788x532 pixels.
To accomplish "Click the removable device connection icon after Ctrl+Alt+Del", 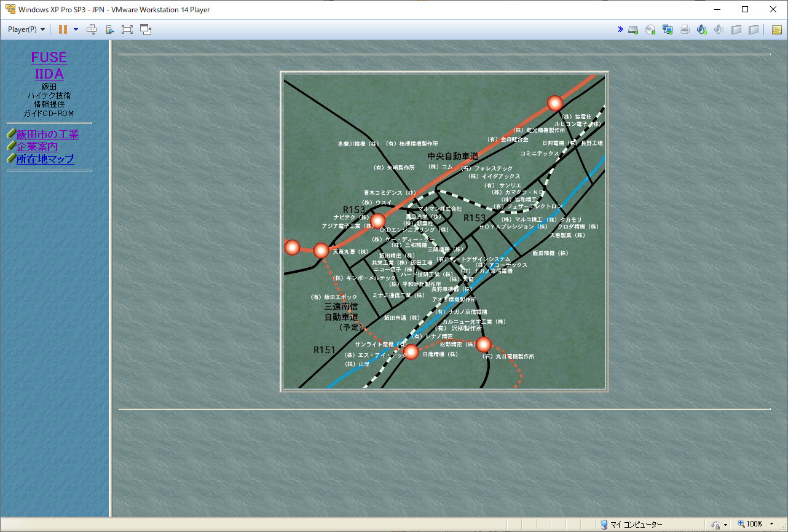I will point(109,29).
